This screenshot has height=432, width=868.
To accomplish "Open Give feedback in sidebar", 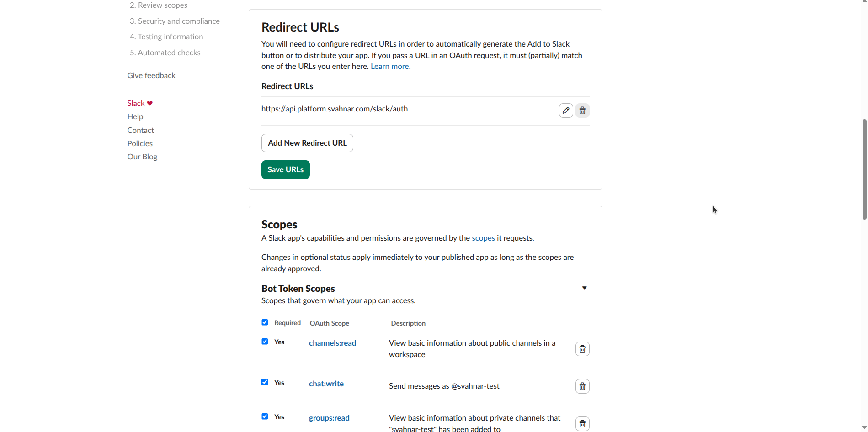I will (x=151, y=75).
